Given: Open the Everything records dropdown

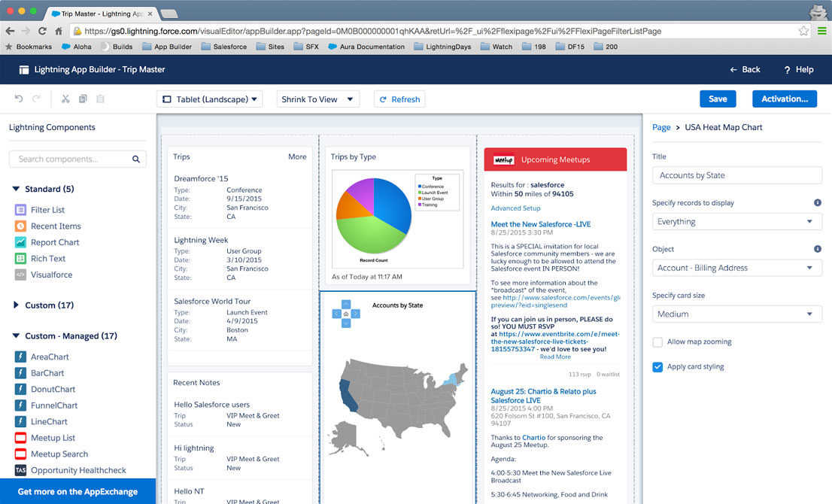Looking at the screenshot, I should click(x=737, y=222).
